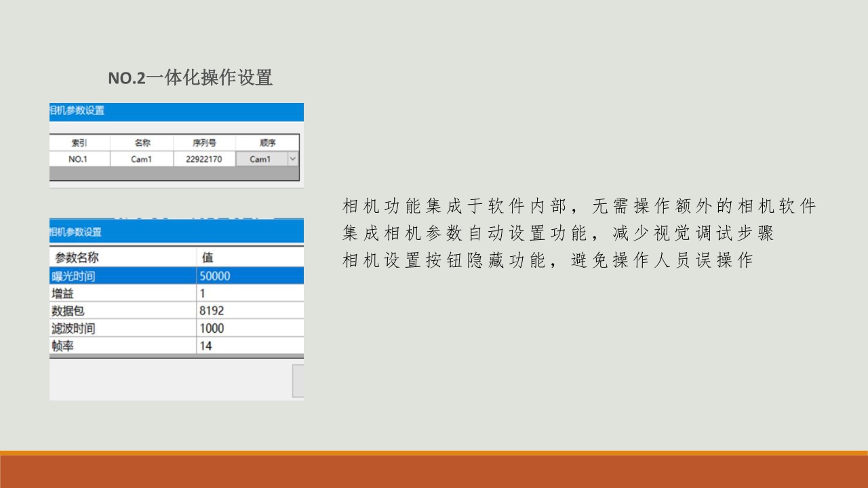Click the 索引 column header

click(79, 143)
